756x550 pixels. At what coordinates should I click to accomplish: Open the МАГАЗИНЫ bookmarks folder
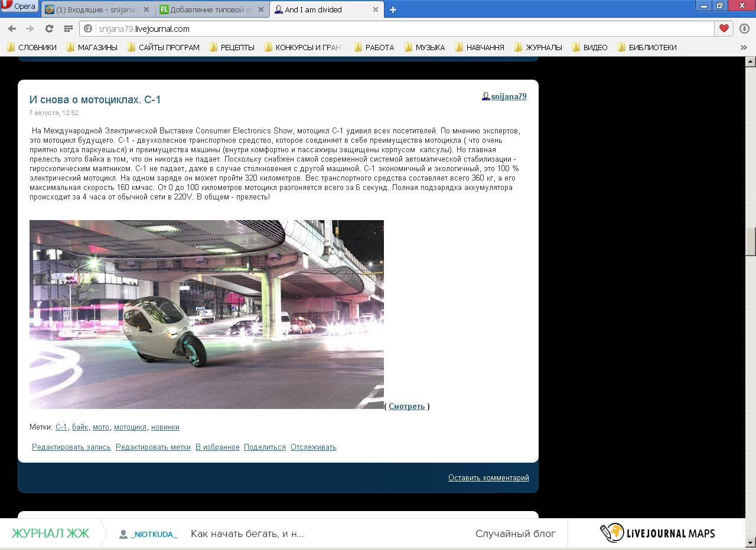(92, 47)
